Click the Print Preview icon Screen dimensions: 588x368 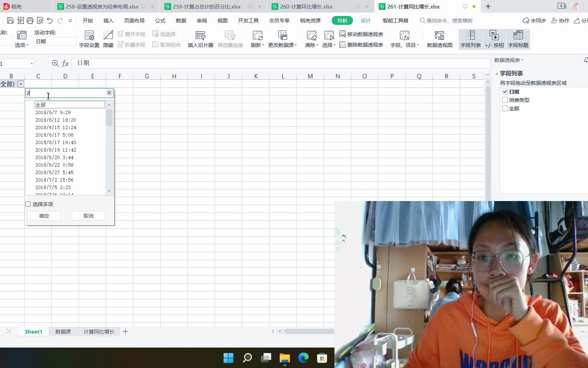pyautogui.click(x=40, y=20)
